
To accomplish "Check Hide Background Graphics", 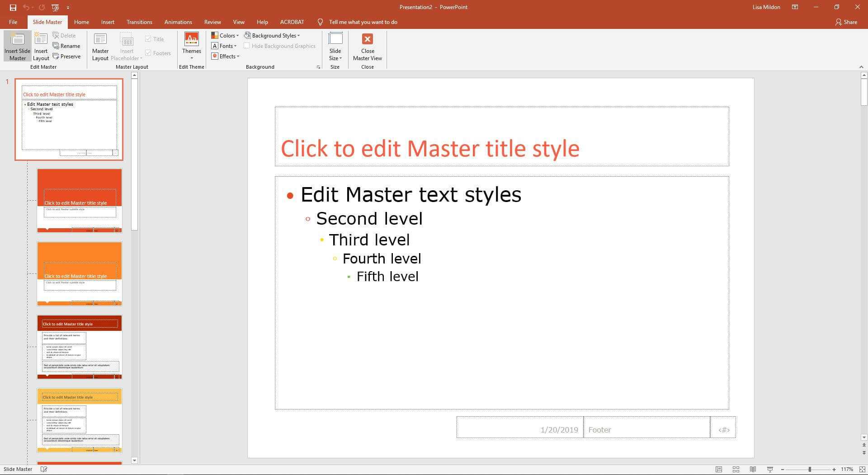I will [x=247, y=46].
